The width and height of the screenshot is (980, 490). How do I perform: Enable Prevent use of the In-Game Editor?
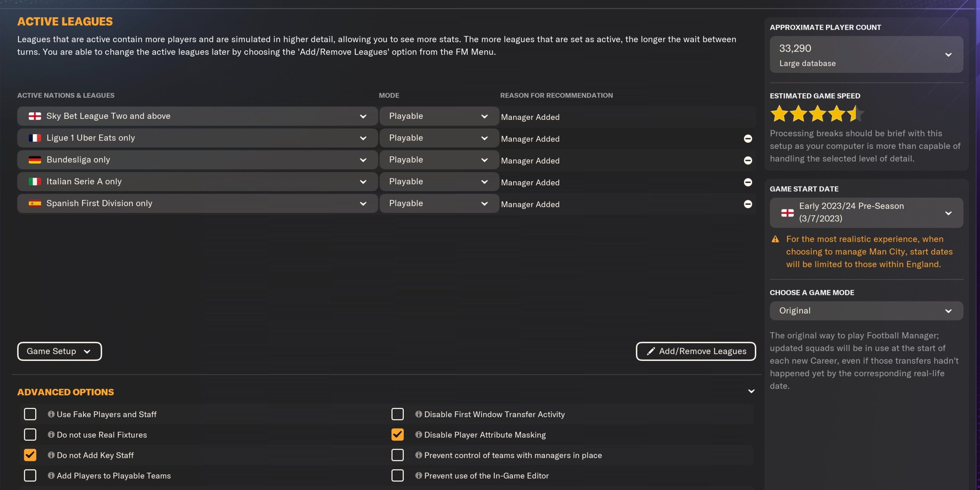[x=398, y=475]
